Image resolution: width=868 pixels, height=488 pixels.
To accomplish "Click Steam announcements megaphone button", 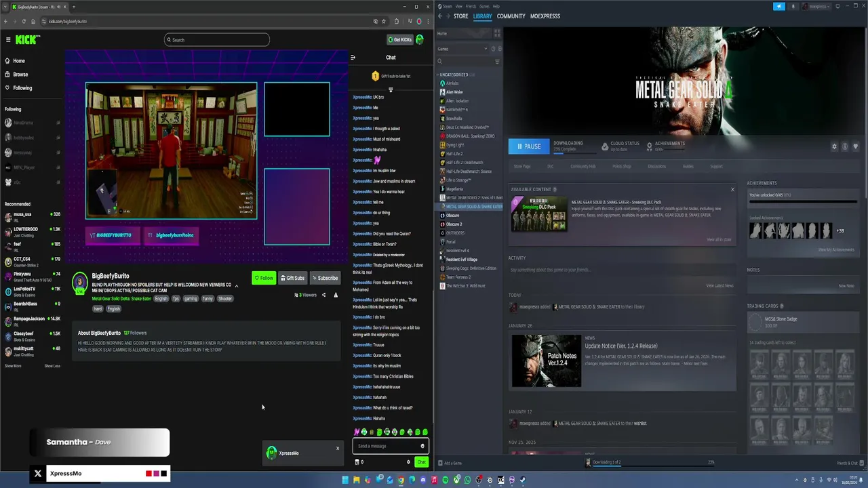I will pos(779,6).
